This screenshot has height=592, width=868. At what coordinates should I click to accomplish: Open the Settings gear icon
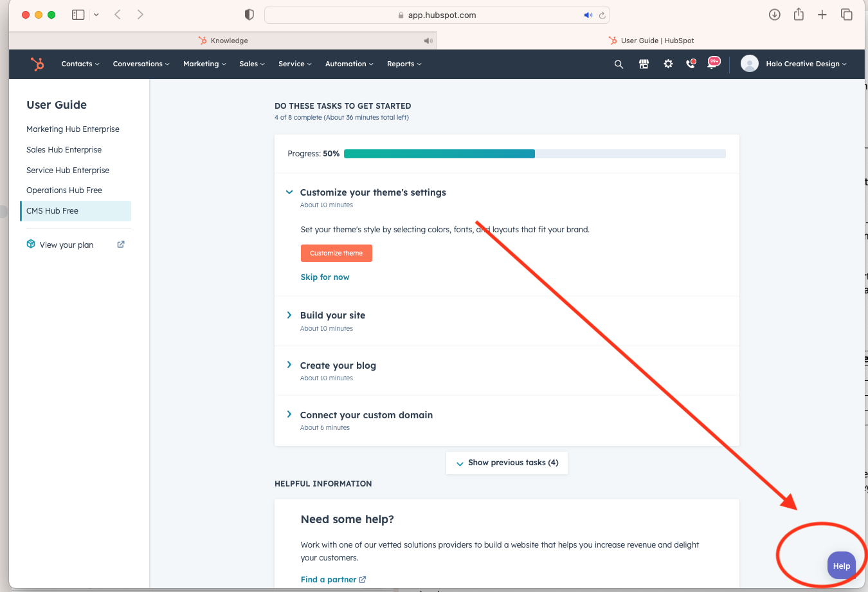pos(668,64)
